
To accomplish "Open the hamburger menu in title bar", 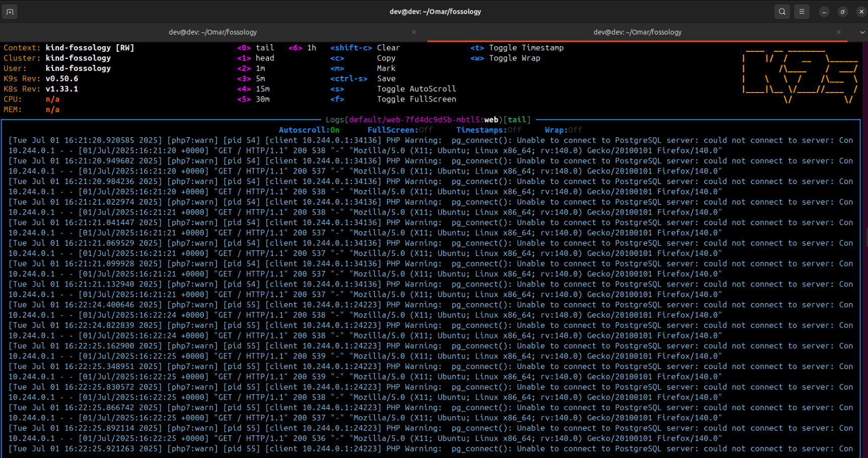I will (x=802, y=12).
